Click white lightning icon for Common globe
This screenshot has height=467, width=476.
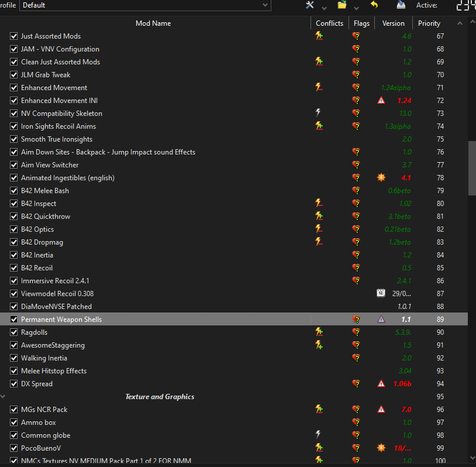(318, 435)
